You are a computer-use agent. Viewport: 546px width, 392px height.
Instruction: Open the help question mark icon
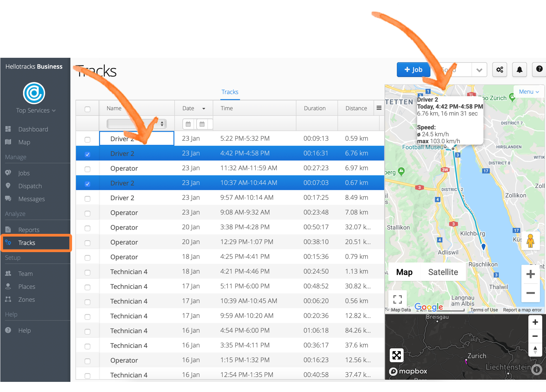[x=539, y=69]
